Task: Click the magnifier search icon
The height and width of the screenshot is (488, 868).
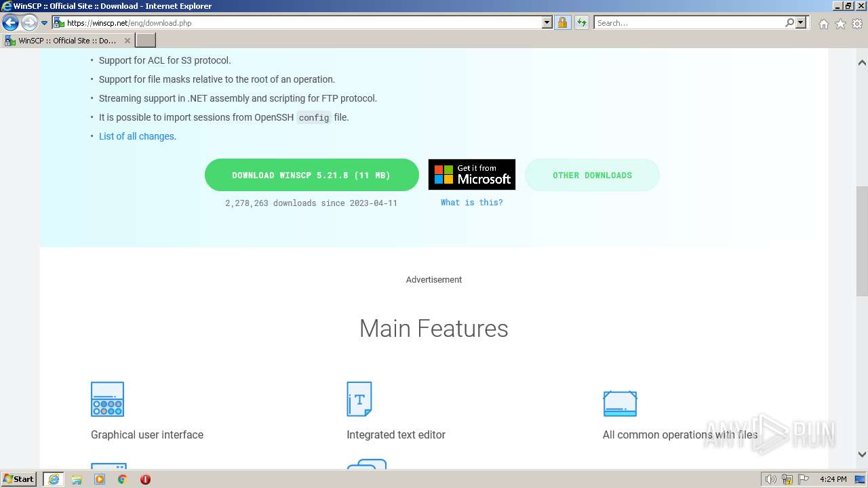Action: tap(789, 22)
